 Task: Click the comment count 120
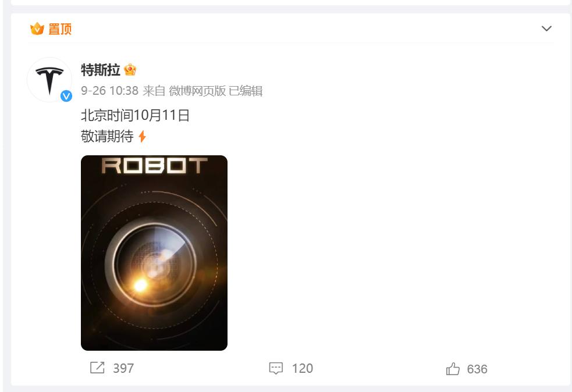click(303, 368)
